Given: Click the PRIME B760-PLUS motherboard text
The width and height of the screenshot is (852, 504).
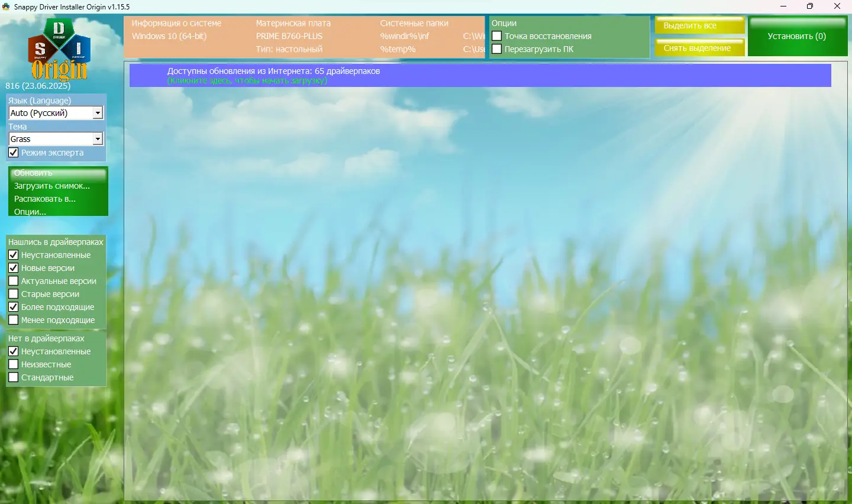Looking at the screenshot, I should click(289, 36).
